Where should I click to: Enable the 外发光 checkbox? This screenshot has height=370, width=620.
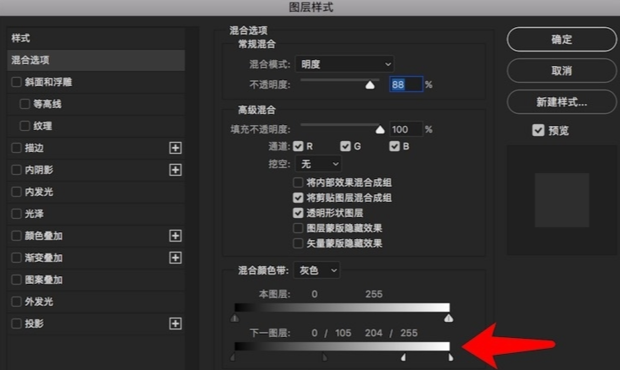click(x=16, y=302)
